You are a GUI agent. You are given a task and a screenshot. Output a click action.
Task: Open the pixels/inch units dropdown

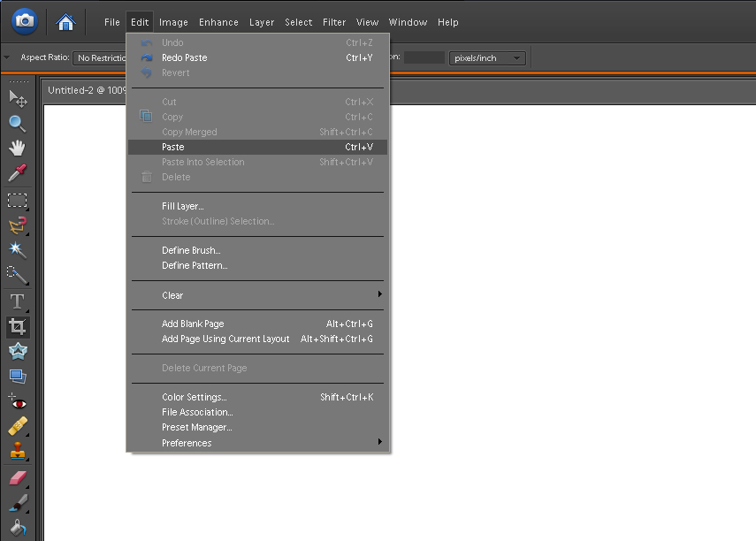(487, 58)
